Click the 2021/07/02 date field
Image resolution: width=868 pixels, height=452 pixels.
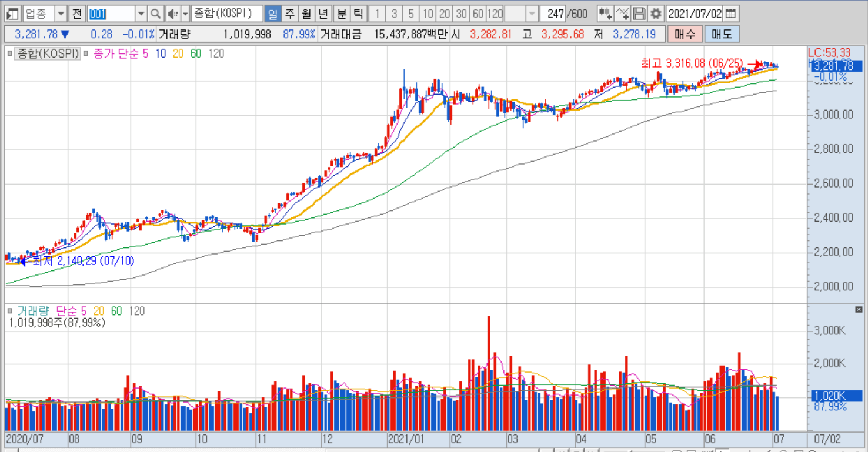(x=695, y=14)
